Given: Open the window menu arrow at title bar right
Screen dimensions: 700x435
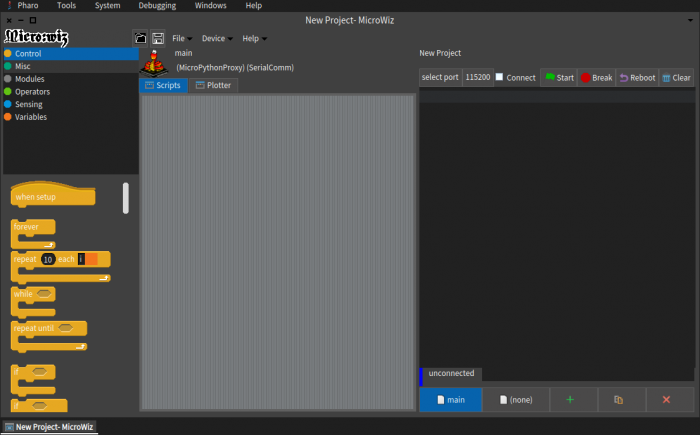Looking at the screenshot, I should 690,20.
